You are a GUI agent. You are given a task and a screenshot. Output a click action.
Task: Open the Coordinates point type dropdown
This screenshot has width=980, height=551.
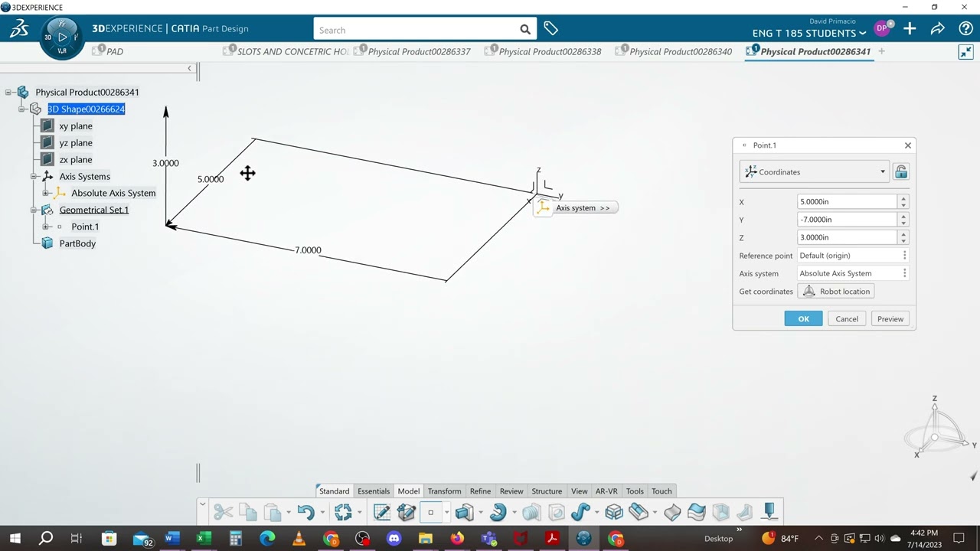(x=814, y=172)
